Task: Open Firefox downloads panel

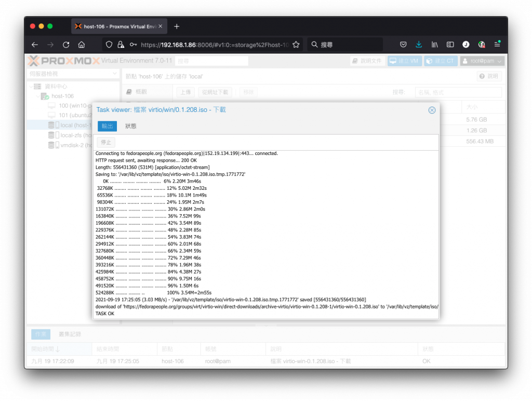Action: [x=419, y=45]
